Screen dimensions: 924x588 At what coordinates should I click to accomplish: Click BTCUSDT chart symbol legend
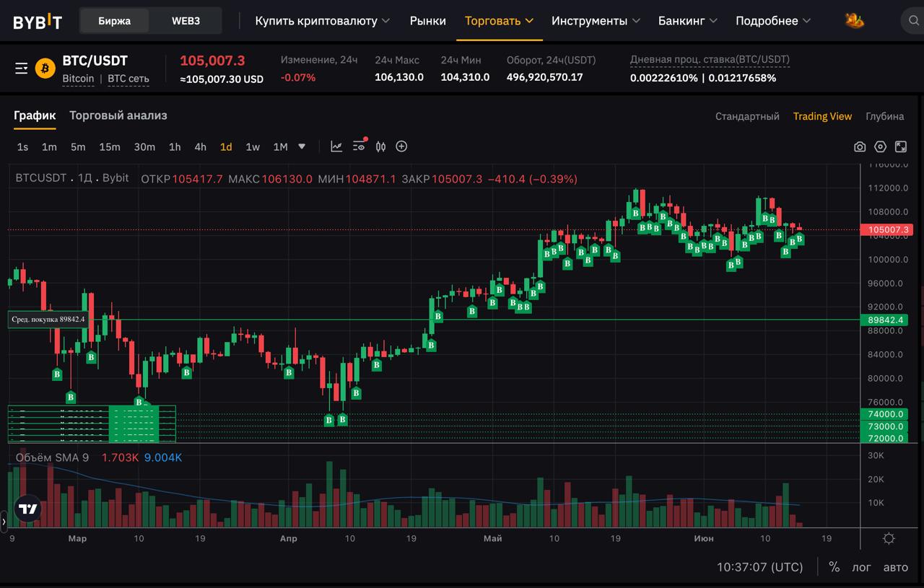(x=72, y=177)
